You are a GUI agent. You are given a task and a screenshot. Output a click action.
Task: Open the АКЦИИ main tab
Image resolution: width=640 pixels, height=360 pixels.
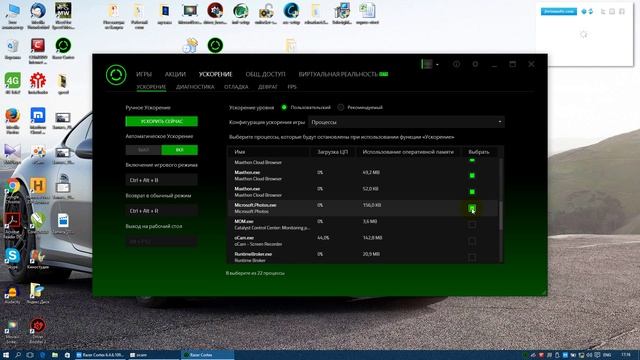pos(175,74)
